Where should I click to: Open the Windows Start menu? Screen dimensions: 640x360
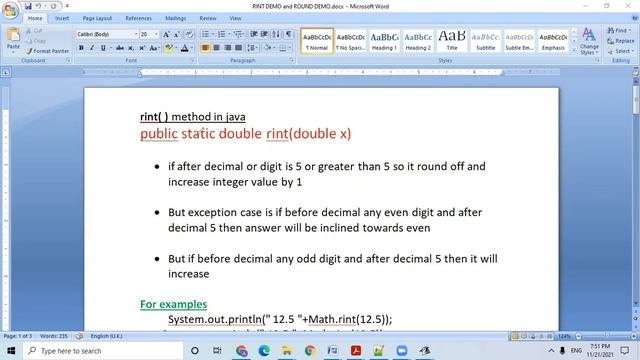(11, 351)
